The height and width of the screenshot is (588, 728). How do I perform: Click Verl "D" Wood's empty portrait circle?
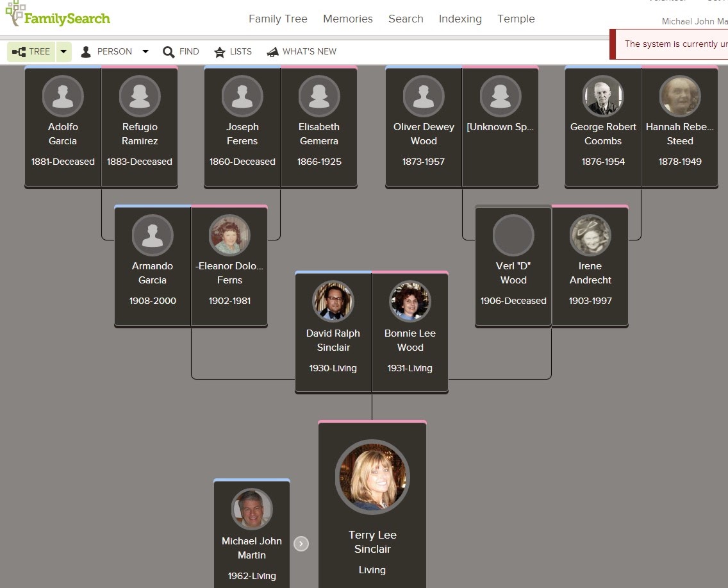click(513, 235)
